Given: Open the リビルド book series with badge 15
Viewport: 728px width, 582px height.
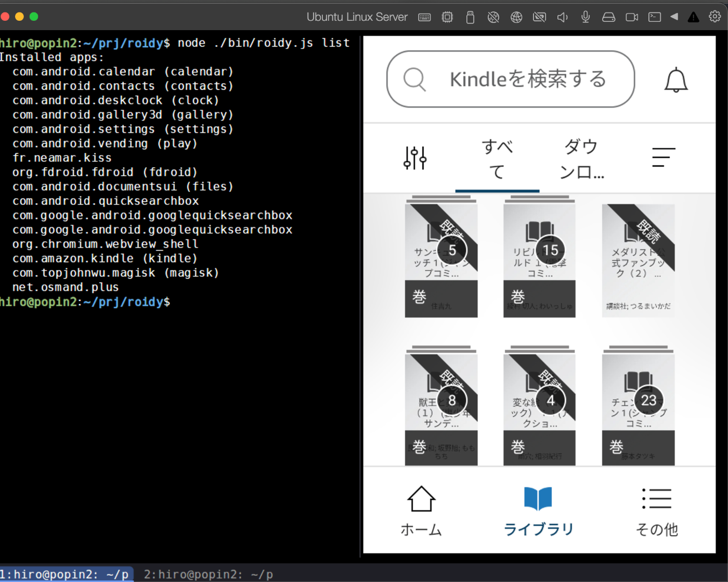Looking at the screenshot, I should tap(539, 256).
